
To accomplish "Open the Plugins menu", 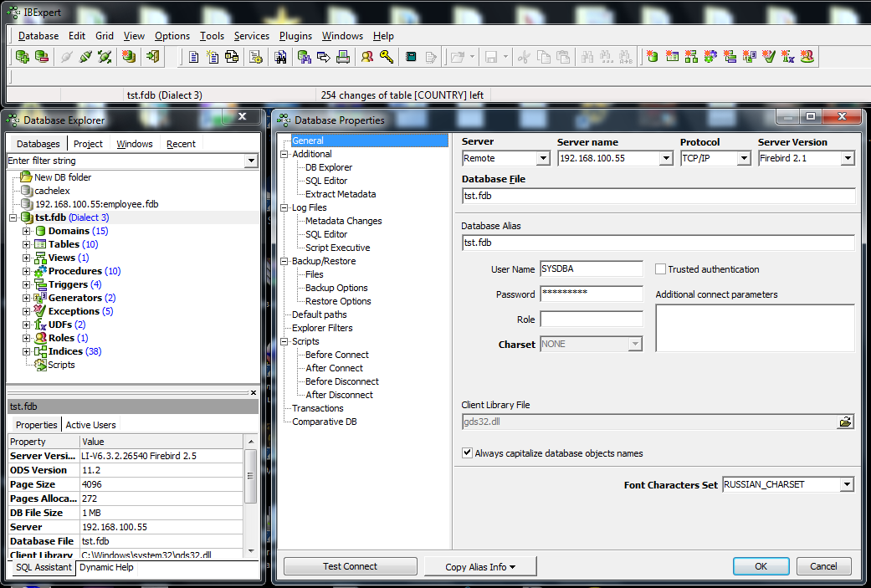I will point(295,36).
